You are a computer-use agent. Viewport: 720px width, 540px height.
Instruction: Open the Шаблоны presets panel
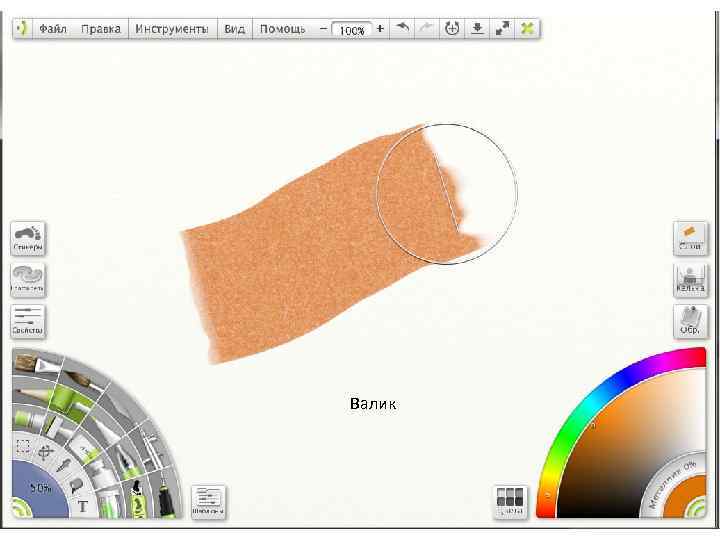(208, 502)
